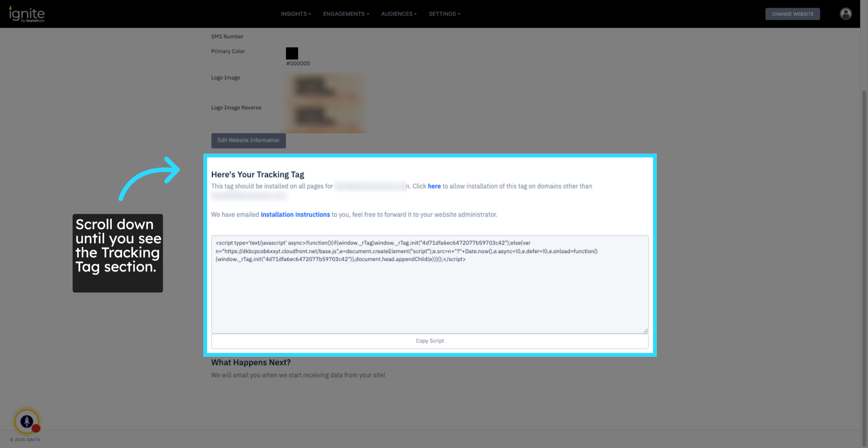Click the Ignite logo in header
The height and width of the screenshot is (448, 868).
pyautogui.click(x=27, y=14)
